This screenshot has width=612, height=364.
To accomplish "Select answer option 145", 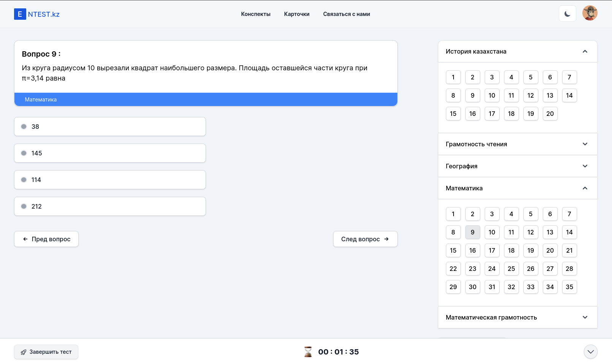I will point(110,153).
